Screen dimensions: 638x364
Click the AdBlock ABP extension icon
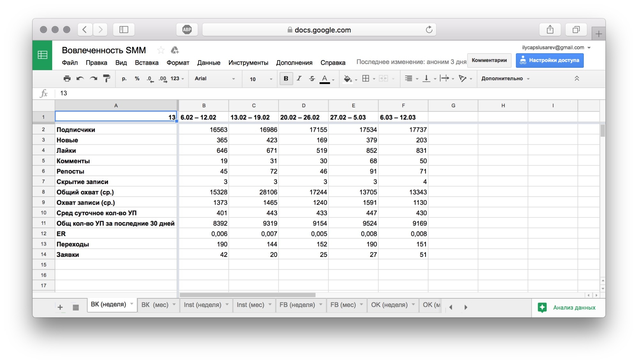click(187, 30)
